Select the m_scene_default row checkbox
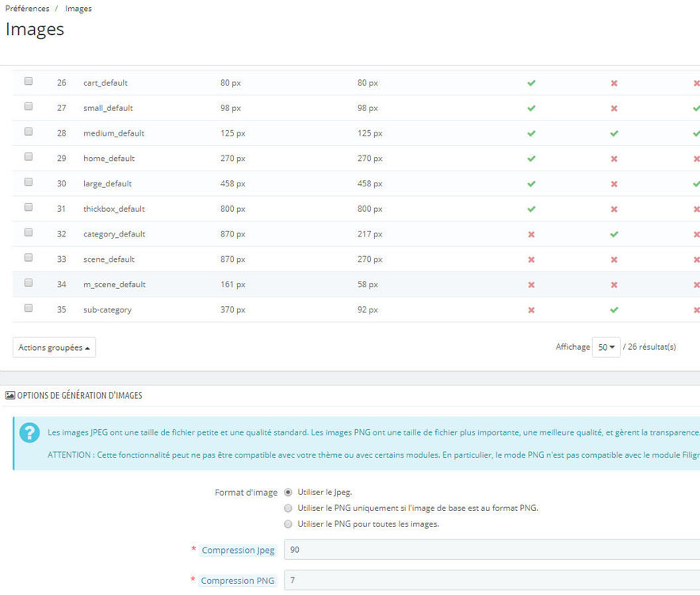This screenshot has width=700, height=595. (29, 282)
